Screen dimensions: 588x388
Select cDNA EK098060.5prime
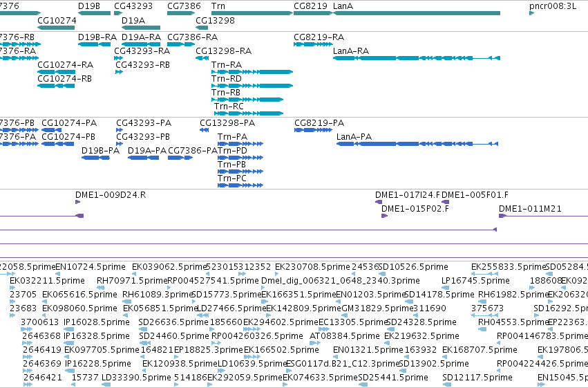tap(80, 309)
